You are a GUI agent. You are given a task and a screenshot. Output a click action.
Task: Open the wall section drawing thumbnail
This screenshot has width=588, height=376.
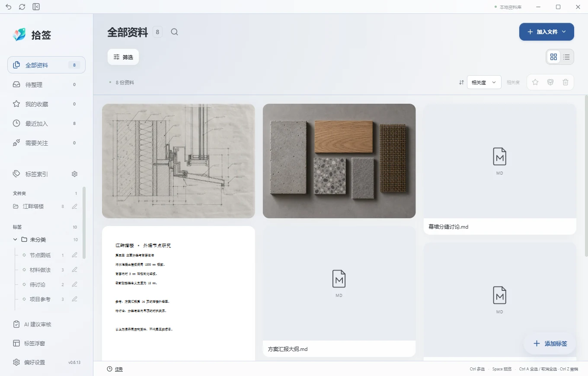(179, 161)
